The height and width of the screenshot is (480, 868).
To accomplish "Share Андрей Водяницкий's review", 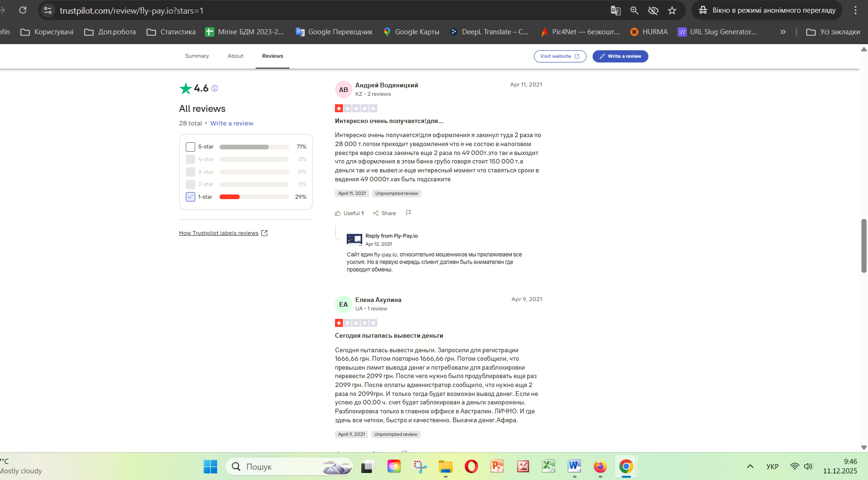I will pyautogui.click(x=384, y=213).
